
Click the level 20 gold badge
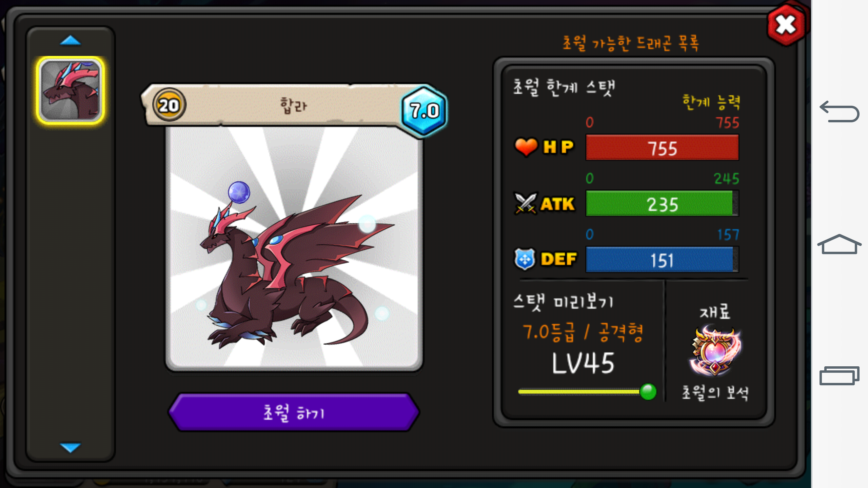click(169, 105)
